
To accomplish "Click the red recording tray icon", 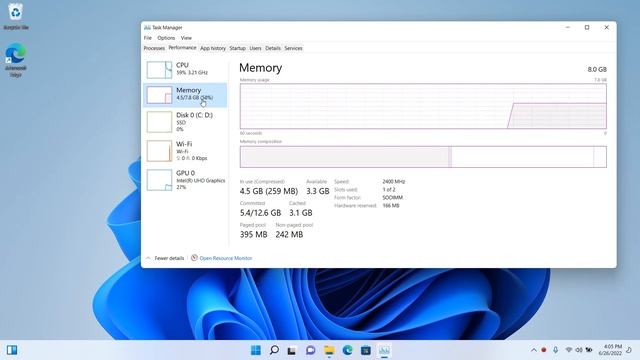I will point(544,350).
